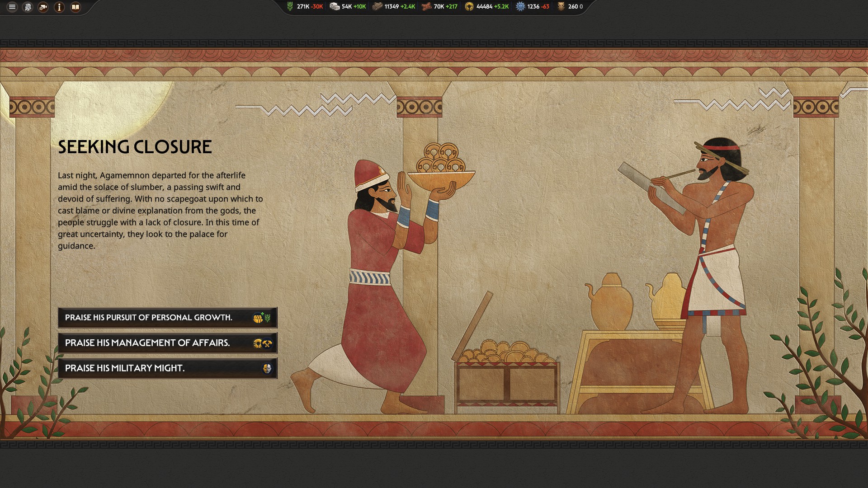Screen dimensions: 868x488
Task: Click the crossed hammers effect icon
Action: pos(268,343)
